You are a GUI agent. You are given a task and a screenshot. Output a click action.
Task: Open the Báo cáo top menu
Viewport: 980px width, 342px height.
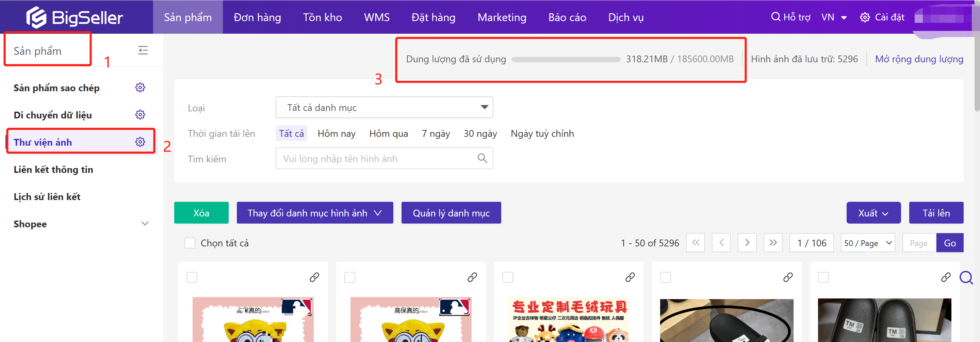pyautogui.click(x=567, y=17)
